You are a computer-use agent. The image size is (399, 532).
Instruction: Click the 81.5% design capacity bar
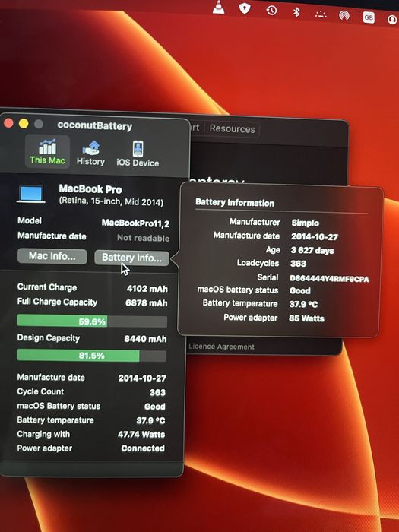click(x=92, y=355)
